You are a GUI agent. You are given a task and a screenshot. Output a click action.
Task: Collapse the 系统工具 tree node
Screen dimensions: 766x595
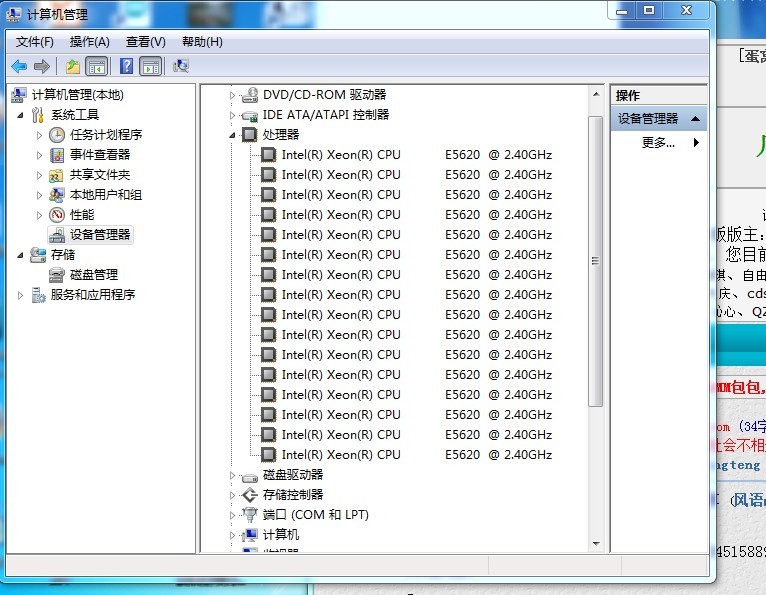(20, 115)
